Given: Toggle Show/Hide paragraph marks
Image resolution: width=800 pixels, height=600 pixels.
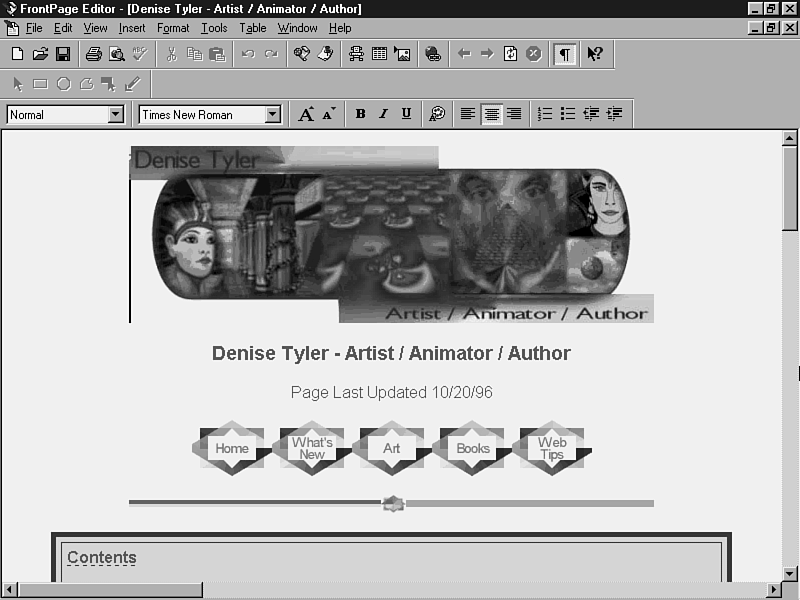Looking at the screenshot, I should point(565,54).
